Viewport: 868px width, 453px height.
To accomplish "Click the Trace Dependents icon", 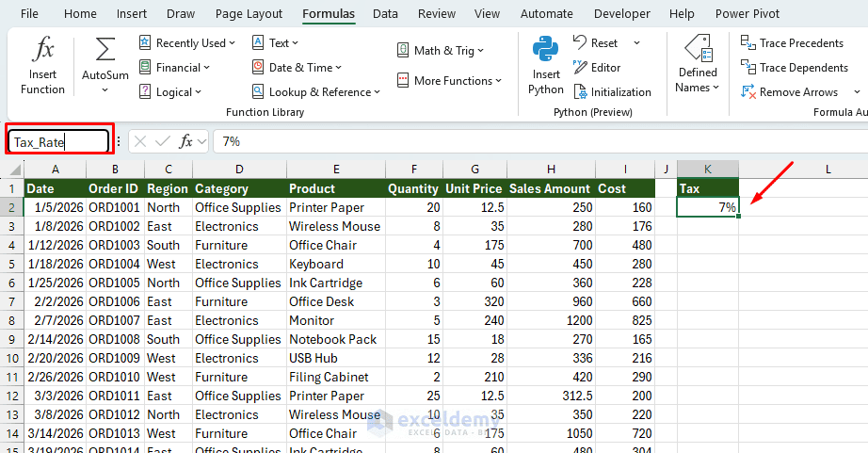I will tap(747, 67).
